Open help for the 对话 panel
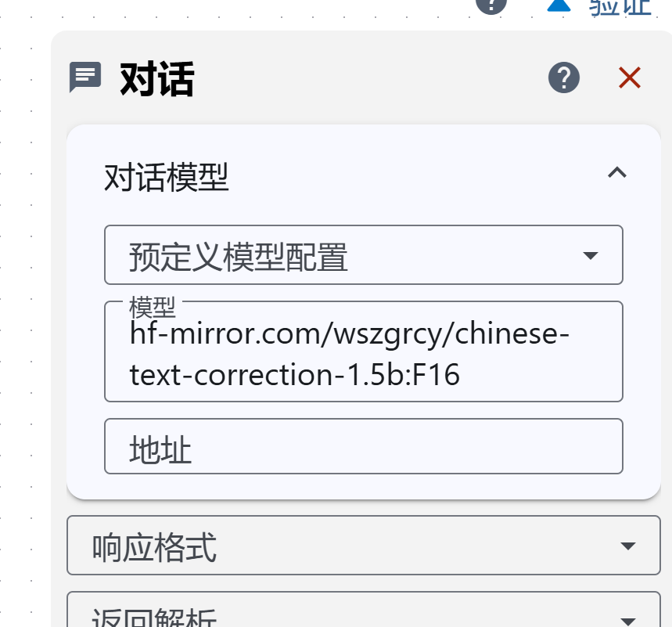This screenshot has height=627, width=672. [x=564, y=77]
